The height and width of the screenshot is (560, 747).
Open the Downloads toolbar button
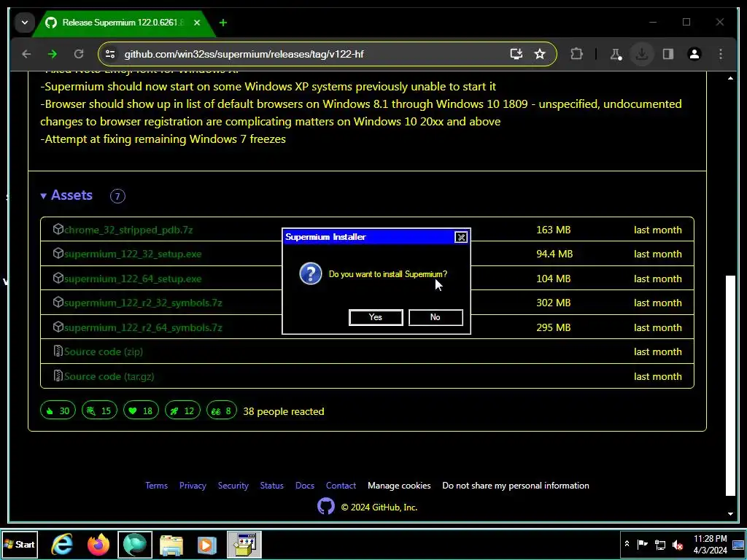[642, 54]
